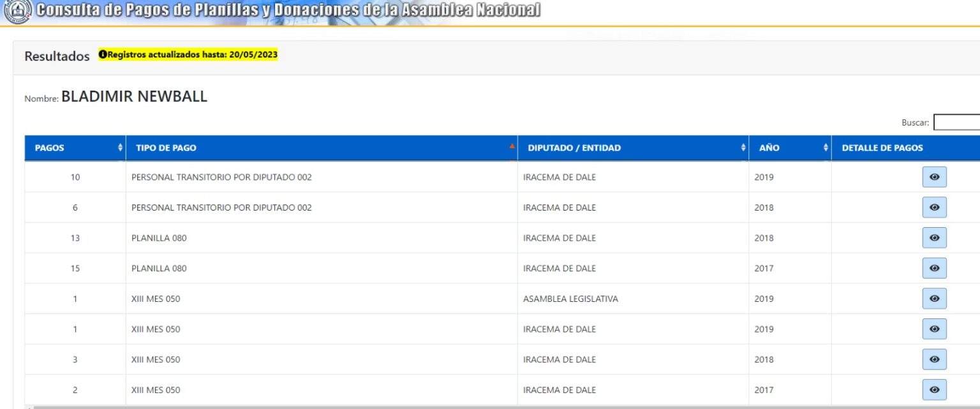Show details for Planilla 080 year 2018

click(934, 238)
